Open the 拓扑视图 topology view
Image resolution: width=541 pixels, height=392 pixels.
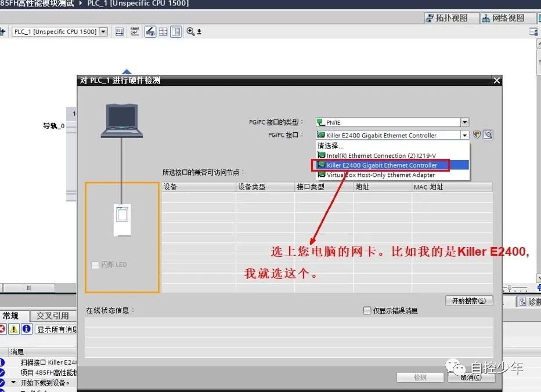[x=451, y=17]
